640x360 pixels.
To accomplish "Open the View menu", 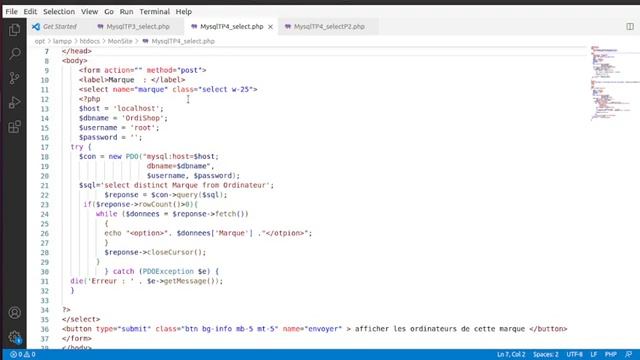I will tap(89, 11).
